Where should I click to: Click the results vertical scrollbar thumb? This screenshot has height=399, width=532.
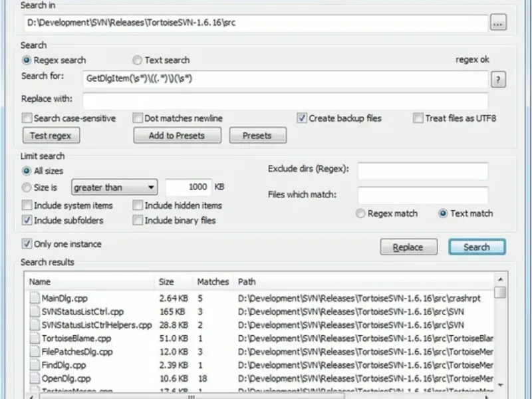coord(501,292)
